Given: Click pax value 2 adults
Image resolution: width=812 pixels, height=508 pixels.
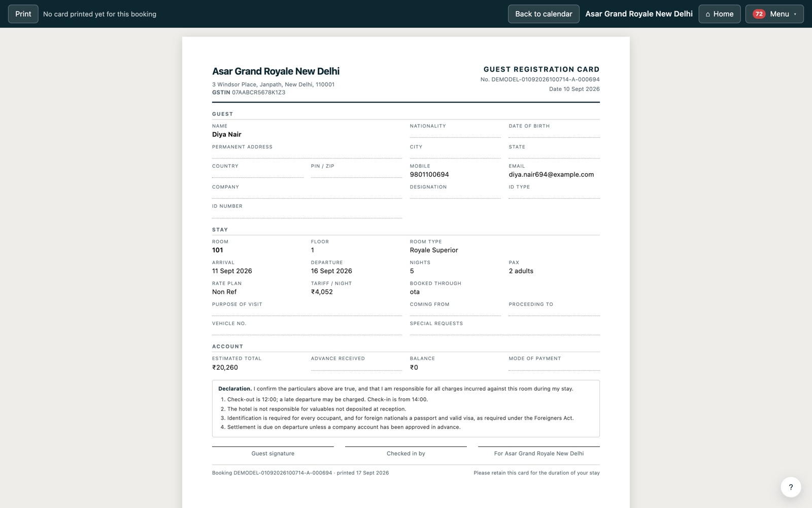Looking at the screenshot, I should [x=521, y=271].
